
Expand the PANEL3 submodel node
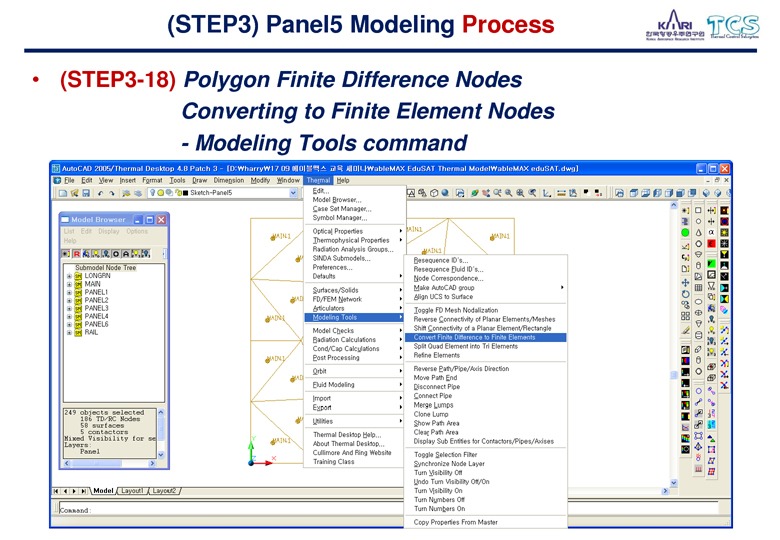coord(69,308)
